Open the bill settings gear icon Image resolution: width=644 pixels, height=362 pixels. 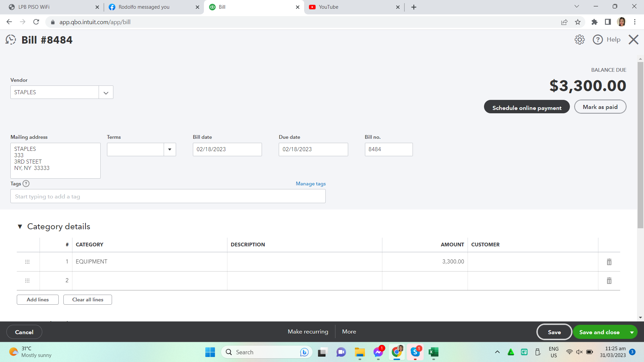point(579,40)
